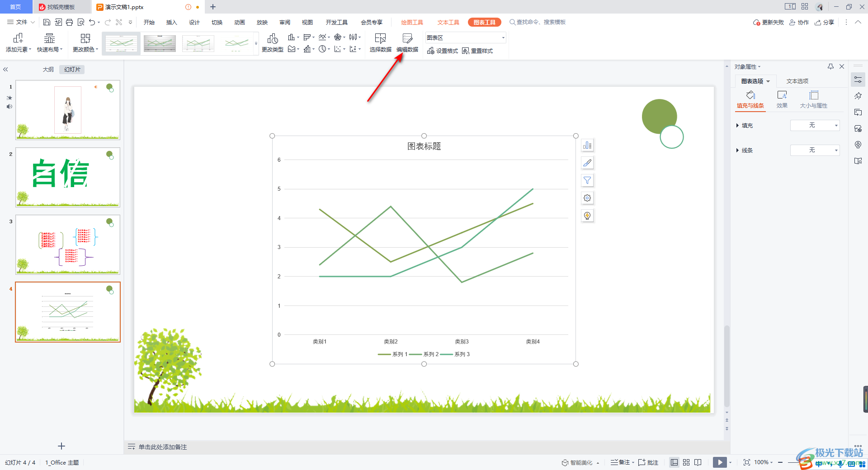Viewport: 868px width, 470px height.
Task: Insert column chart type icon
Action: tap(292, 37)
